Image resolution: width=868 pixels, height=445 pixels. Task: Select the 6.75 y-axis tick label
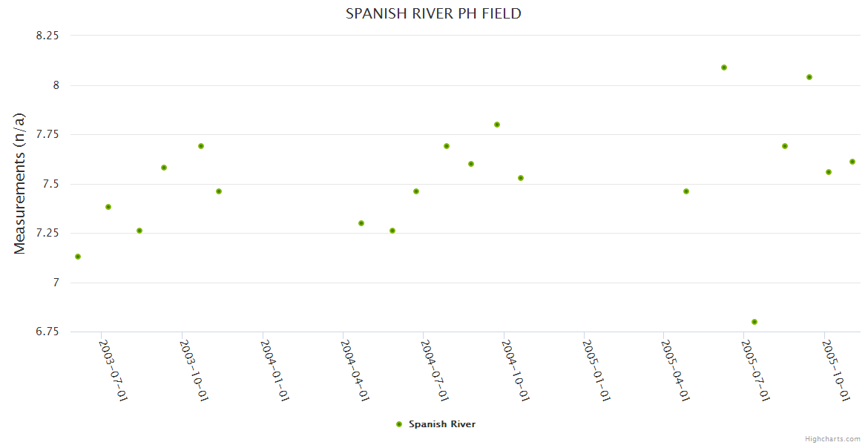coord(47,332)
